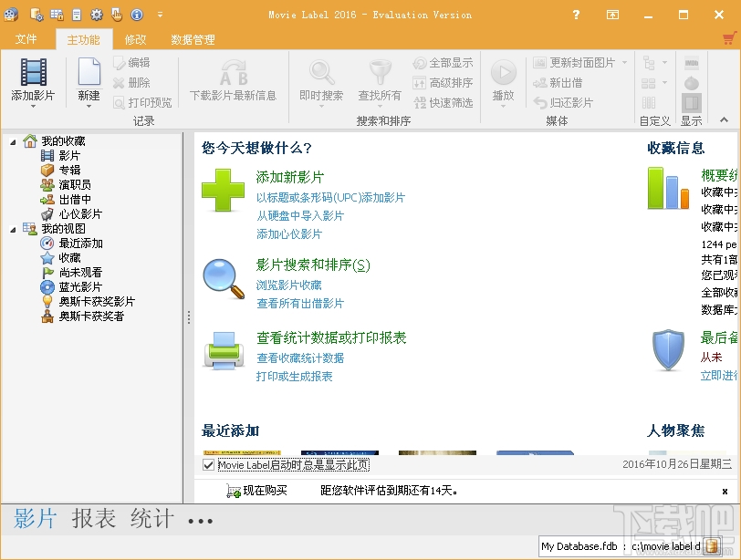Click the 添加影片 film strip icon
Image resolution: width=741 pixels, height=560 pixels.
33,72
